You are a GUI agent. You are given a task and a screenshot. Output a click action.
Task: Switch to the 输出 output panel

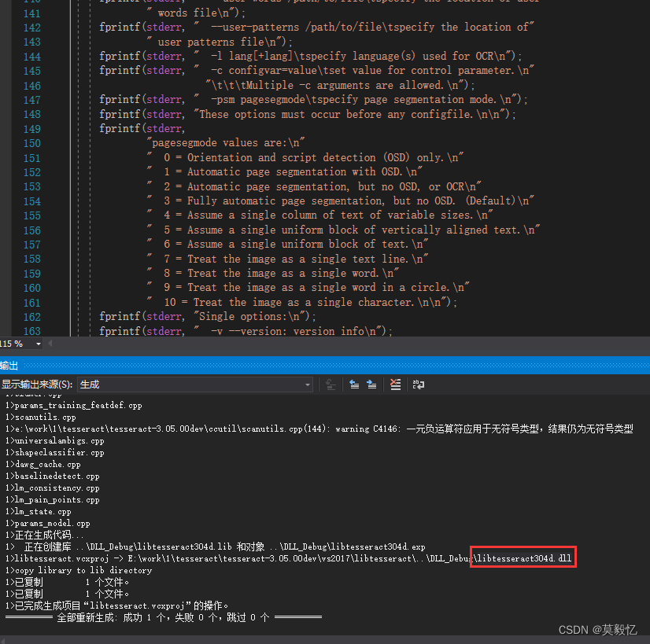point(9,366)
